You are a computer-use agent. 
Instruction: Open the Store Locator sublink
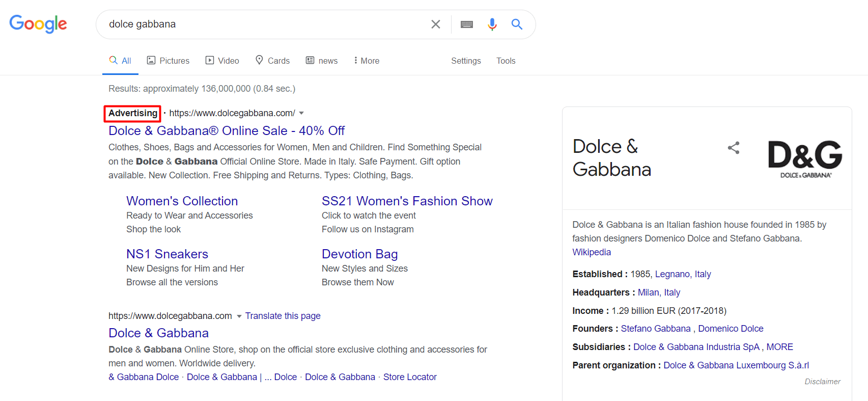tap(410, 377)
